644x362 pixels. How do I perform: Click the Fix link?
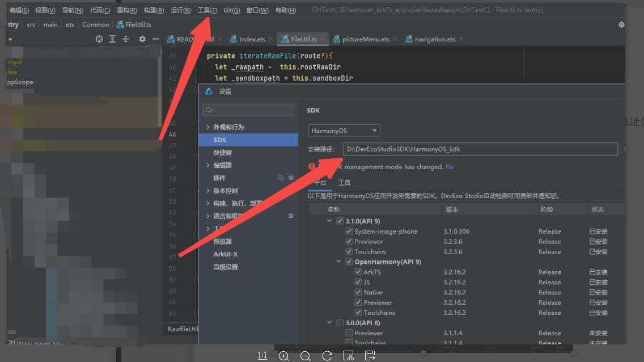pyautogui.click(x=450, y=167)
